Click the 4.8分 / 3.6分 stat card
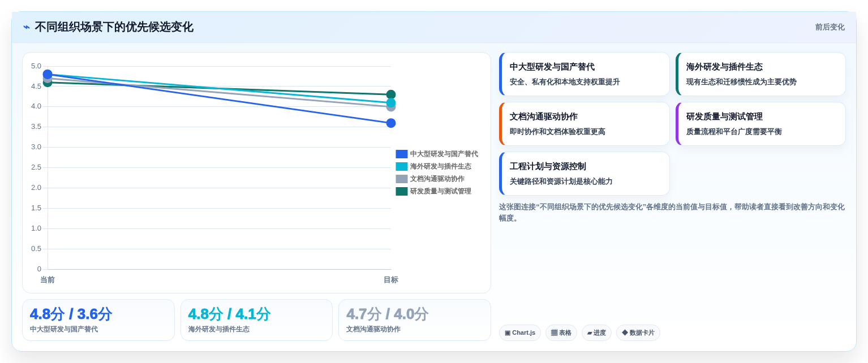868x363 pixels. pyautogui.click(x=98, y=320)
